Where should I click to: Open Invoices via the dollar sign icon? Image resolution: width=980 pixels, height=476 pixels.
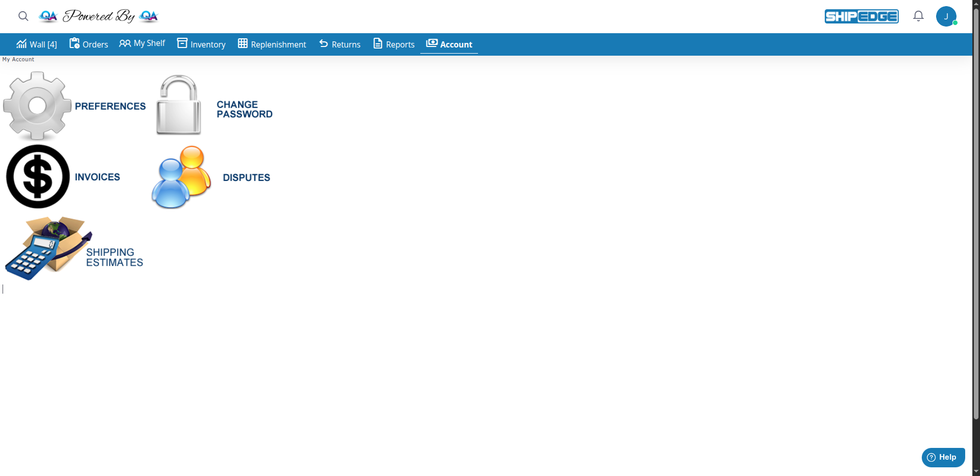pyautogui.click(x=38, y=176)
